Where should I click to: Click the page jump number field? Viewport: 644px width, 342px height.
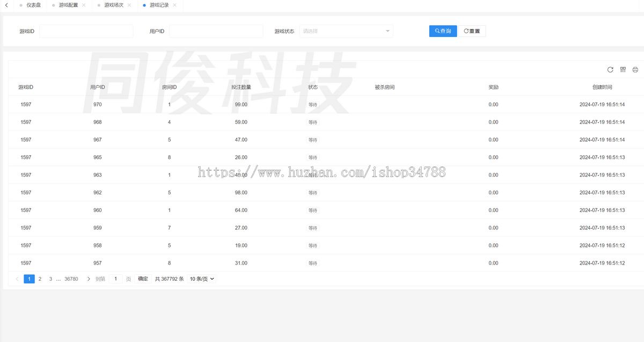(x=115, y=279)
